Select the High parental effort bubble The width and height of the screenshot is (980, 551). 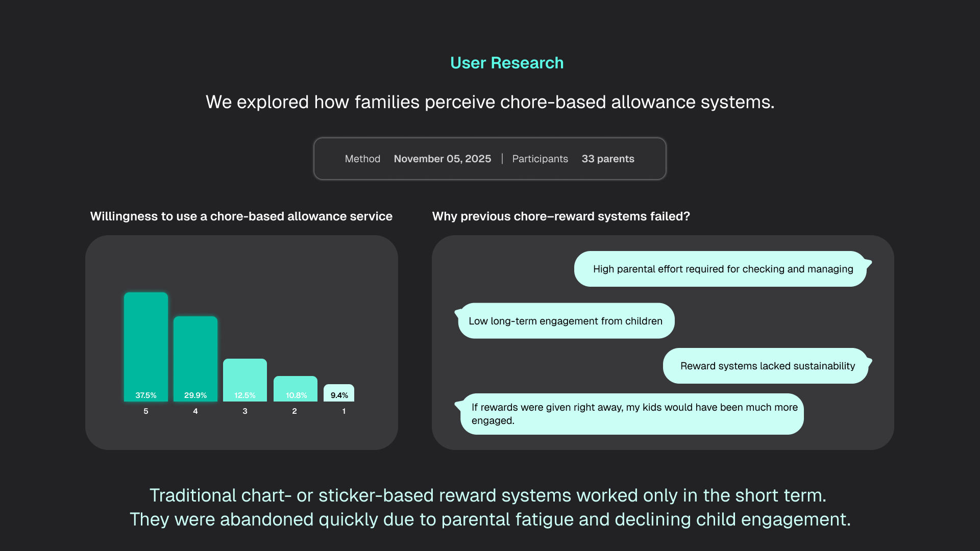pos(722,269)
